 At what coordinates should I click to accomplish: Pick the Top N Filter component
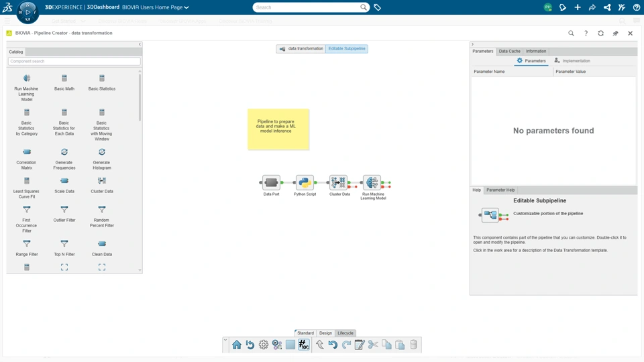(x=64, y=248)
